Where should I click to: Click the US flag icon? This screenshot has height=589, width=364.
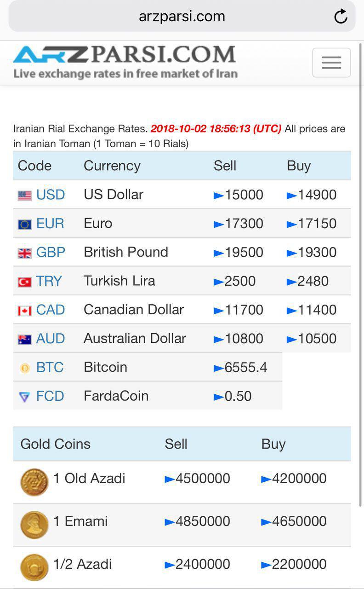click(x=25, y=196)
